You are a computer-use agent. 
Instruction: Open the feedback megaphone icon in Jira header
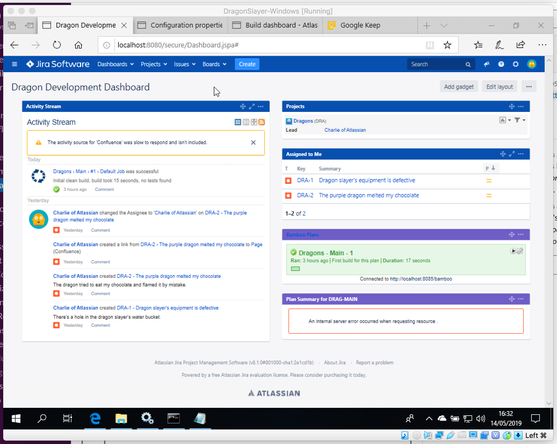click(x=487, y=64)
